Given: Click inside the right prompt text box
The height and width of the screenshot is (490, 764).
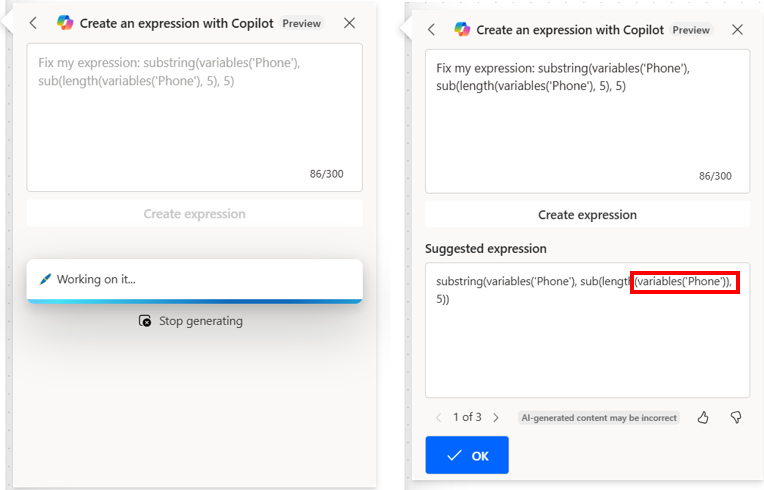Looking at the screenshot, I should pyautogui.click(x=587, y=120).
